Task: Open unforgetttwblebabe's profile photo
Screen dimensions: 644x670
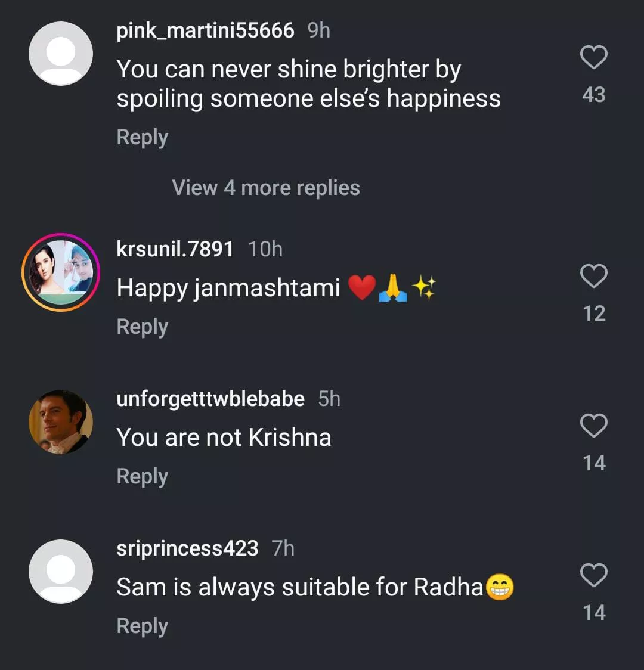Action: pyautogui.click(x=61, y=422)
